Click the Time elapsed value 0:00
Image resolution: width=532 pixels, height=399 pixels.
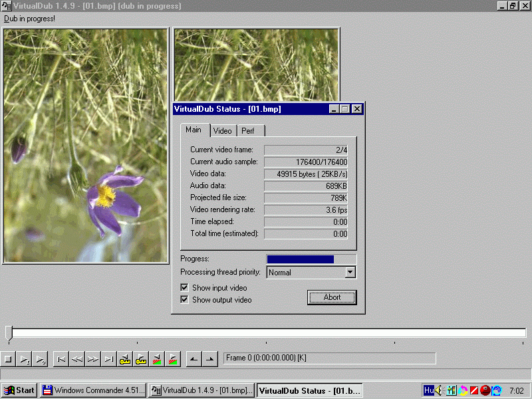point(306,222)
